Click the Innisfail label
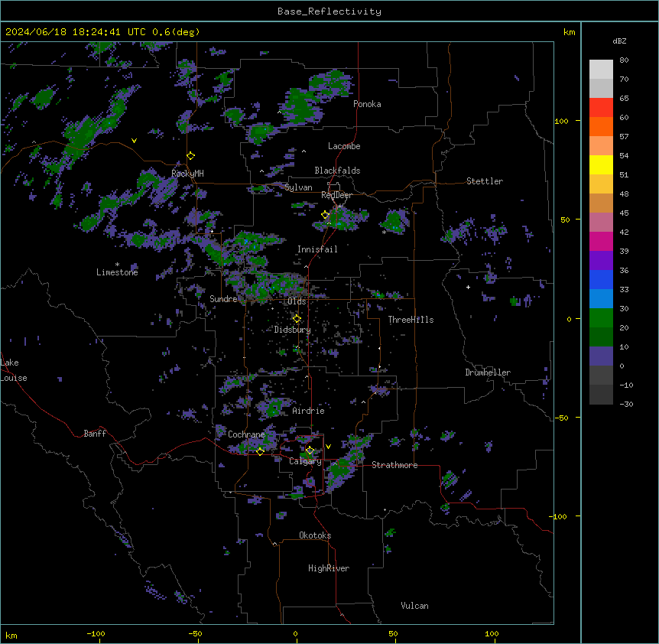 317,249
